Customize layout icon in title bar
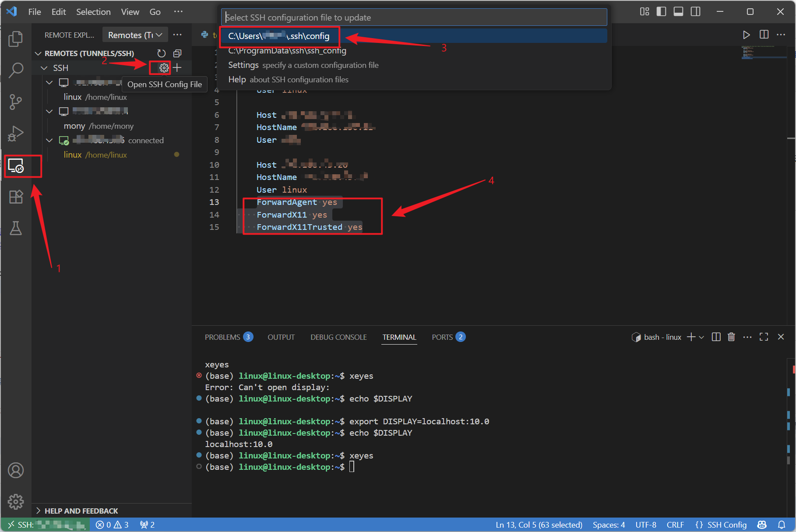Screen dimensions: 796x532 (x=645, y=12)
